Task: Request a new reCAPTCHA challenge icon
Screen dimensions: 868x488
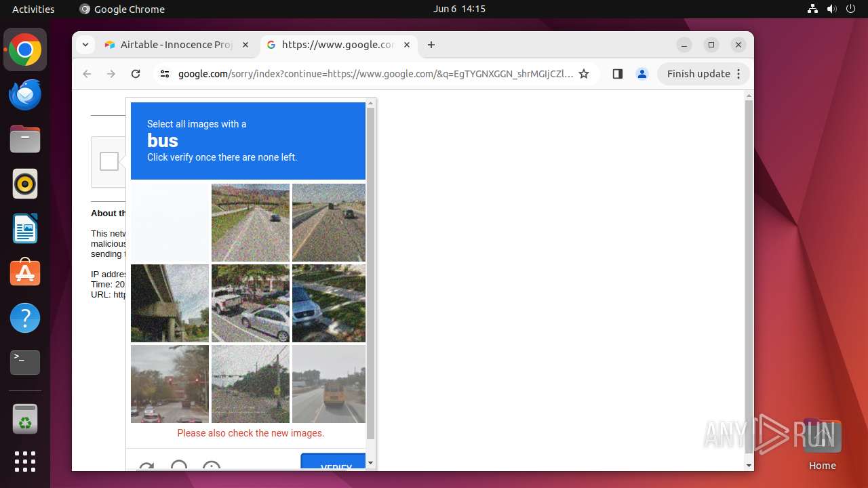Action: (146, 467)
